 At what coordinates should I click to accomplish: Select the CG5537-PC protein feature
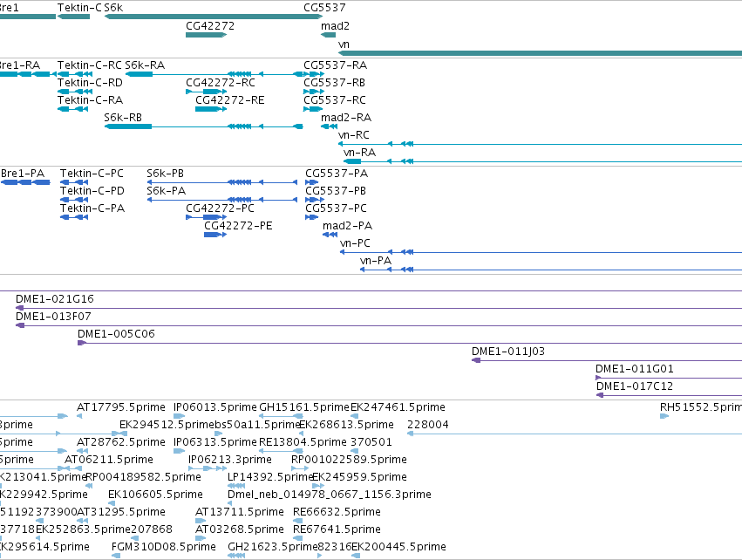click(312, 217)
